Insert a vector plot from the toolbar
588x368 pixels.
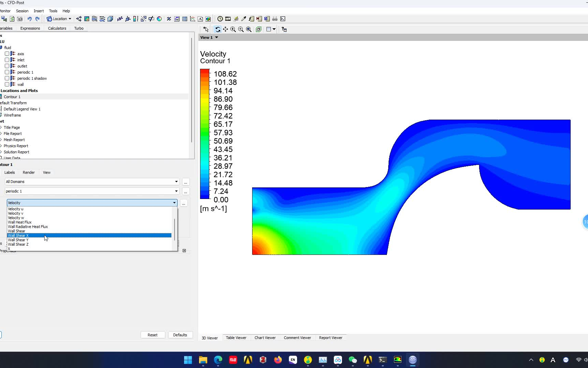pos(79,19)
